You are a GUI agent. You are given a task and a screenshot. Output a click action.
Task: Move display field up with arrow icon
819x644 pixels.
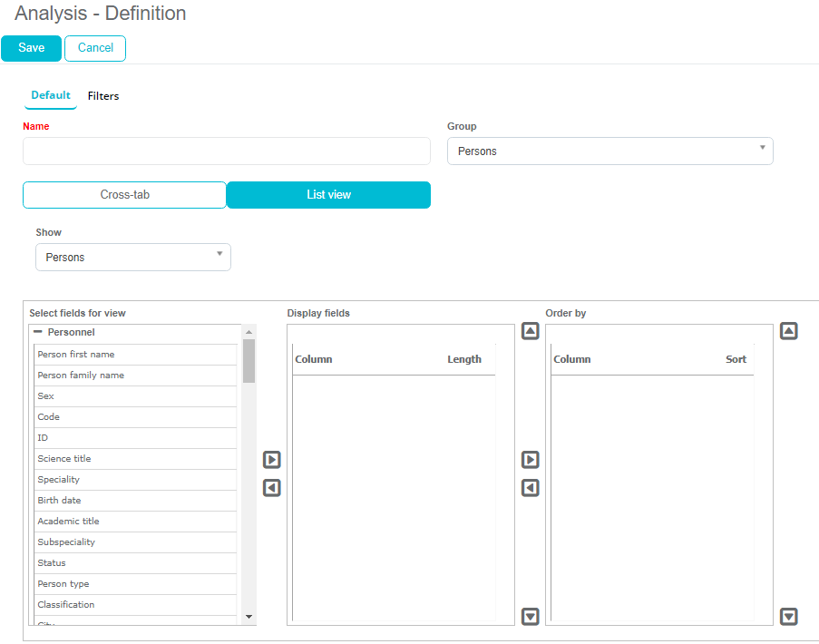531,331
